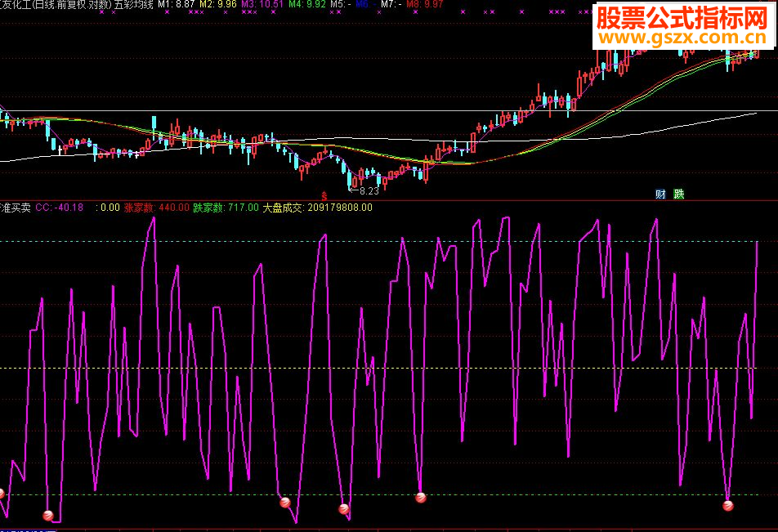Screen dimensions: 778x532
Task: Click the blue 财 finance marker icon
Action: [x=660, y=194]
